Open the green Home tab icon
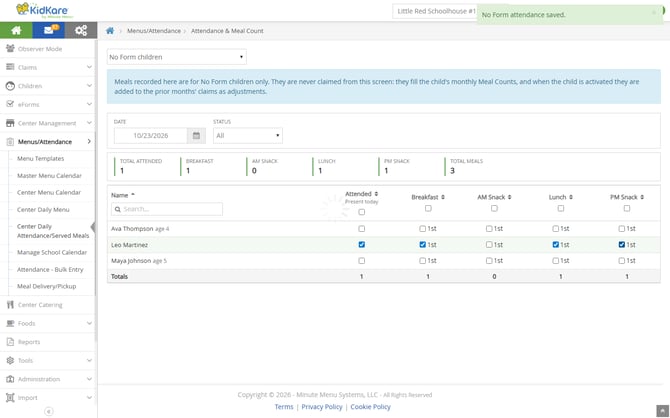 pos(16,30)
